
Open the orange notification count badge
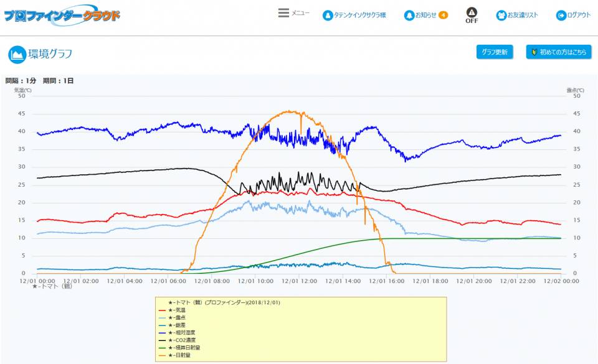[443, 15]
